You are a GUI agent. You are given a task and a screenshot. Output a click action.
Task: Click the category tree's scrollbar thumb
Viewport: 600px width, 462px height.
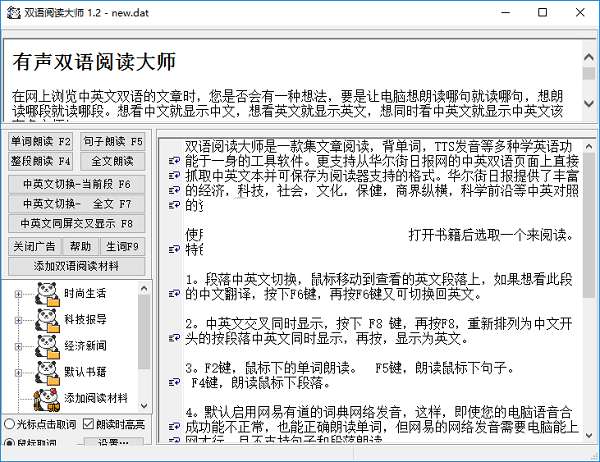(x=144, y=332)
